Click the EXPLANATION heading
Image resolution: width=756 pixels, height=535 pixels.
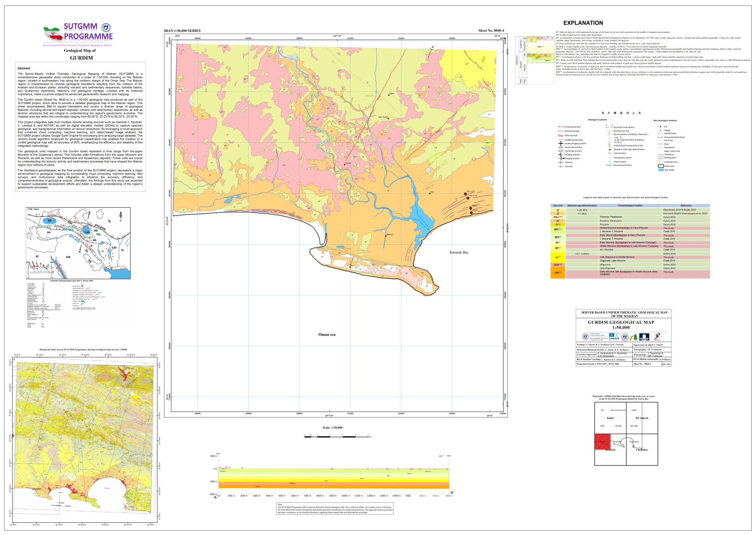[x=583, y=23]
